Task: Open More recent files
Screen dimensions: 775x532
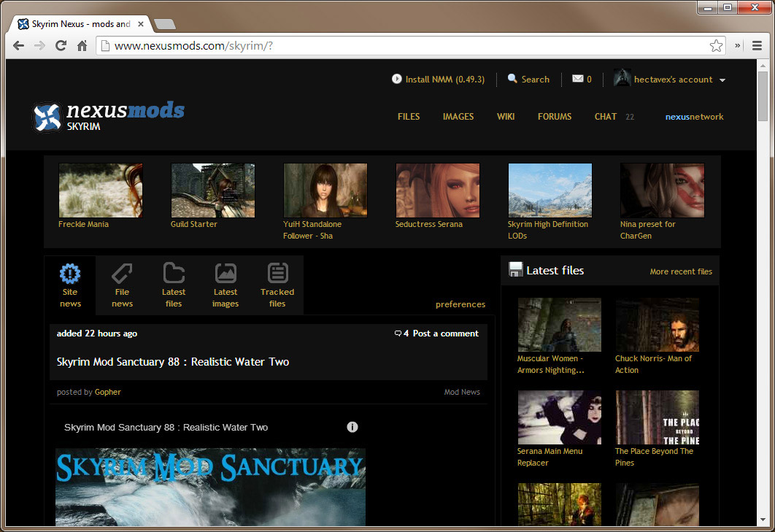Action: pos(681,271)
